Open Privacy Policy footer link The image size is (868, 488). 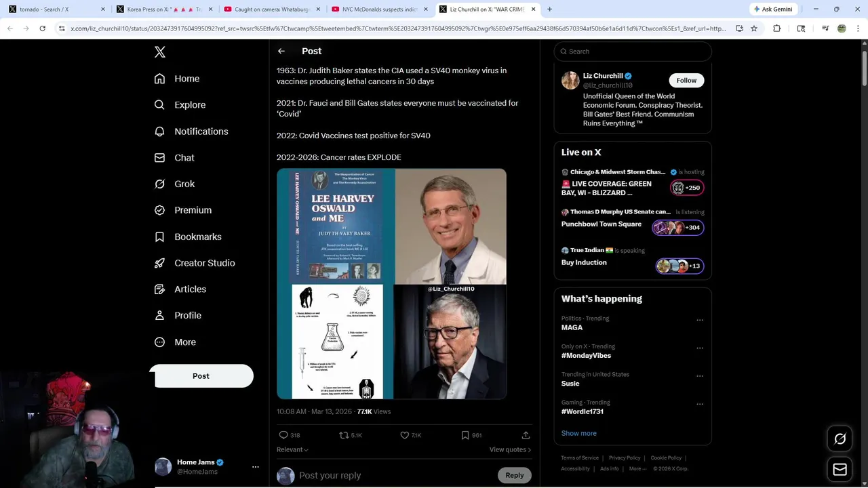tap(625, 457)
